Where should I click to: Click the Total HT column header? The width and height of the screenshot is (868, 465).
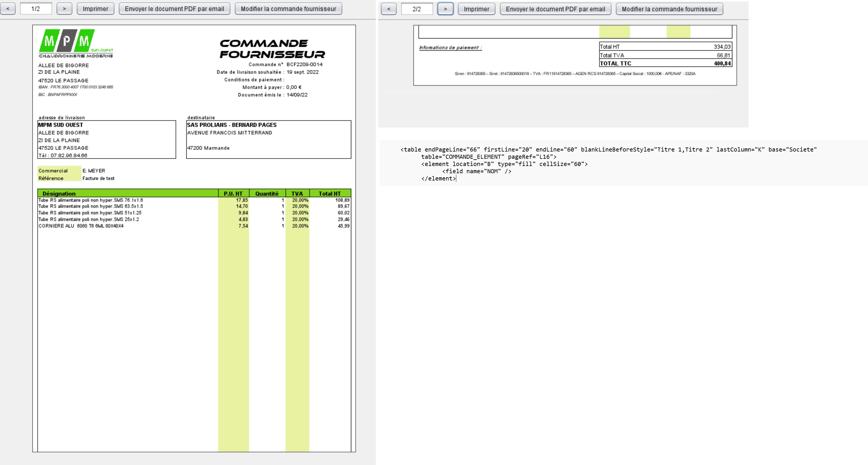(x=330, y=194)
